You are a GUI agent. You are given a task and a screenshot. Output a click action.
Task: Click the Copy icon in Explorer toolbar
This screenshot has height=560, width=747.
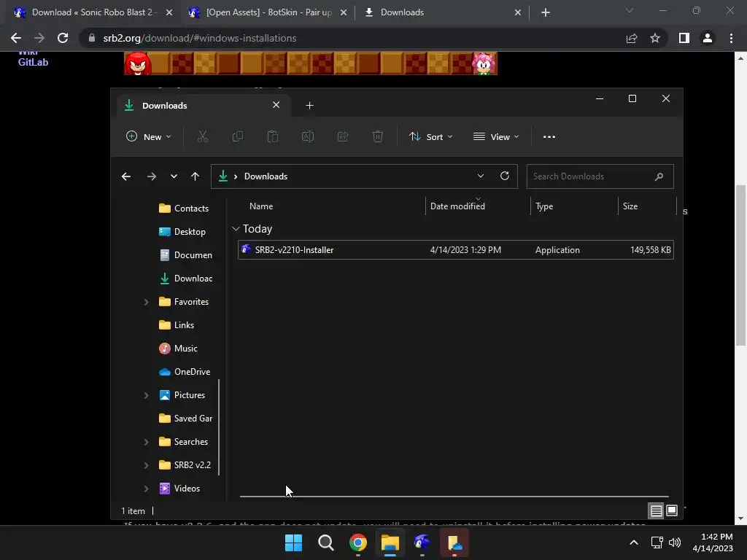pyautogui.click(x=237, y=136)
